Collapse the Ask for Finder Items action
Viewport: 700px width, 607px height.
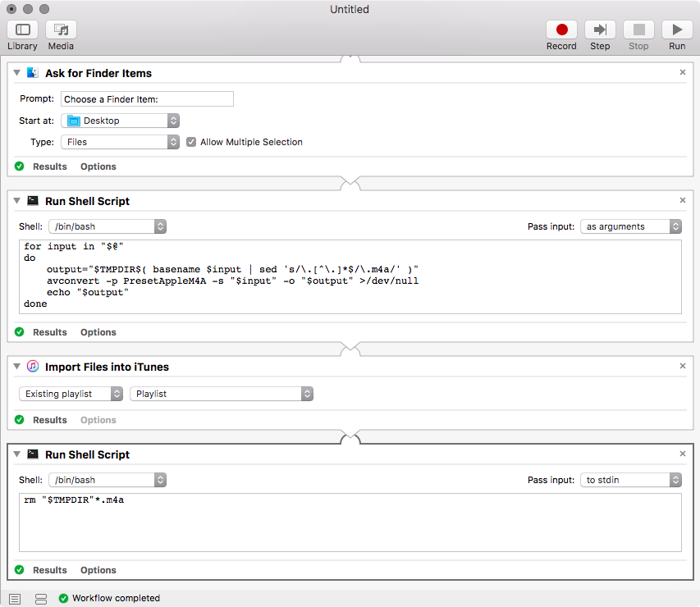pos(17,73)
